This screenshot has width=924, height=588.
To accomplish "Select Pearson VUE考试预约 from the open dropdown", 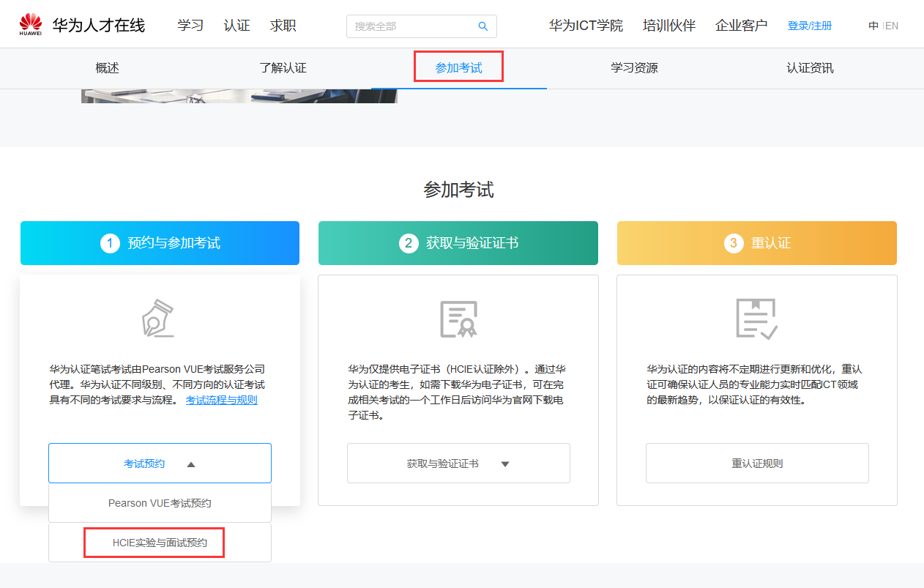I will (x=160, y=502).
